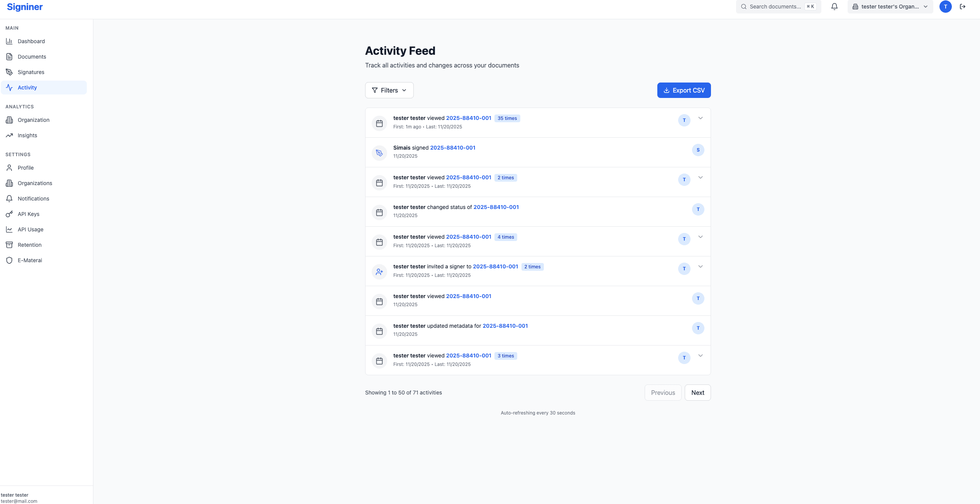Viewport: 980px width, 504px height.
Task: Click the Export CSV button
Action: point(684,90)
